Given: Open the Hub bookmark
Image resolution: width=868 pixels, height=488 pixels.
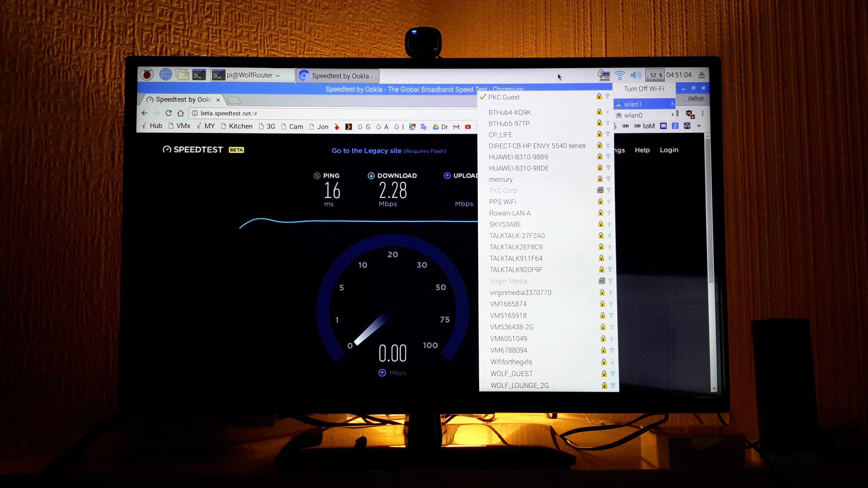Looking at the screenshot, I should point(152,126).
